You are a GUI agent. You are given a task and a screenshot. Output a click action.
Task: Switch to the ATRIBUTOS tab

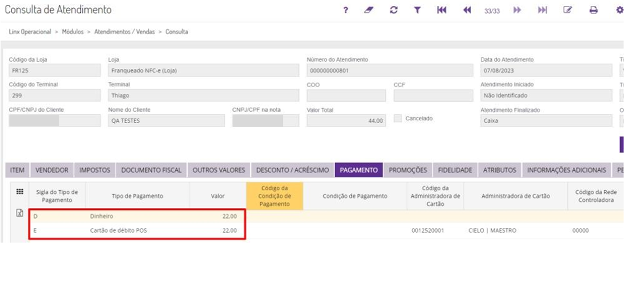coord(500,170)
